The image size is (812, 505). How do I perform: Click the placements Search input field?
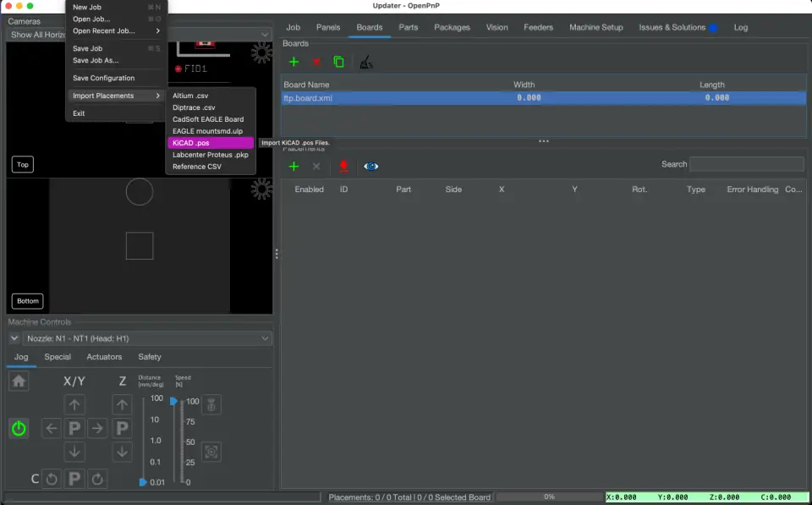pos(747,164)
